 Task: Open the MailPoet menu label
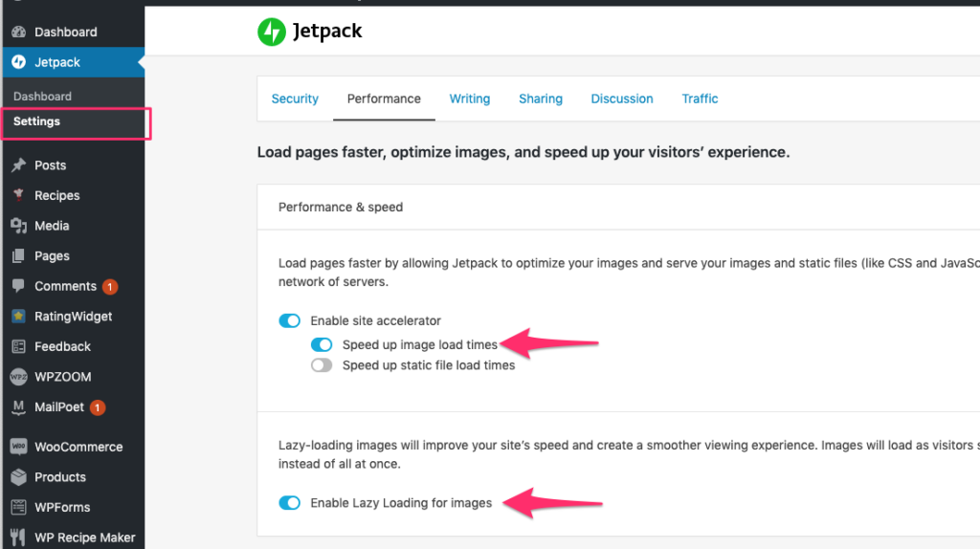[x=59, y=407]
